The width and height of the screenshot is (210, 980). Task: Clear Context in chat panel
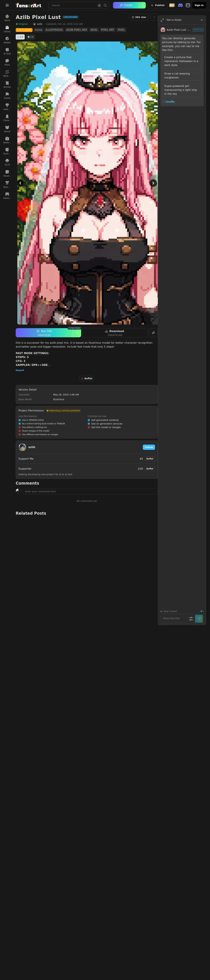168,611
